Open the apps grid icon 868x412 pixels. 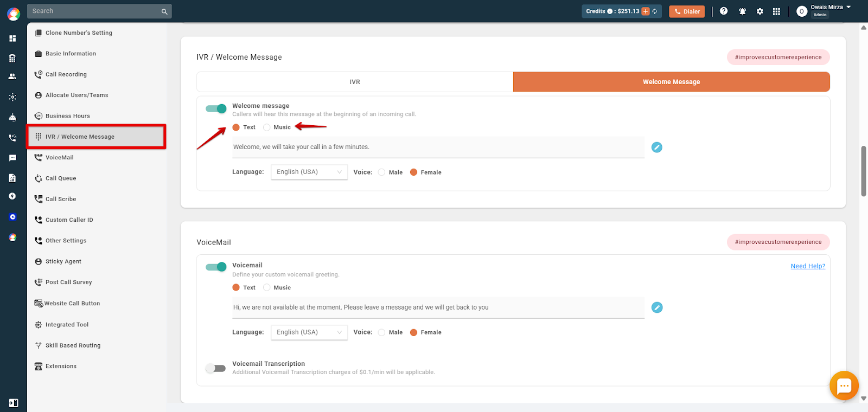coord(776,11)
